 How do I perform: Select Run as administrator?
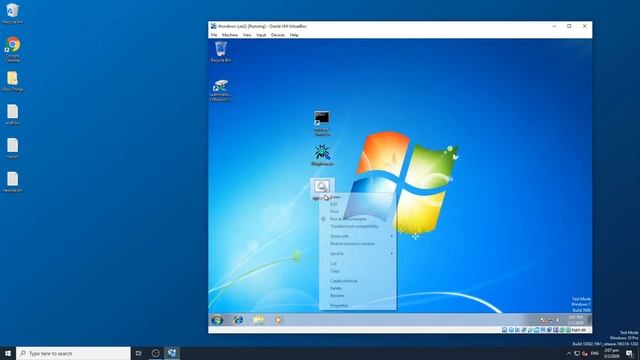[357, 219]
